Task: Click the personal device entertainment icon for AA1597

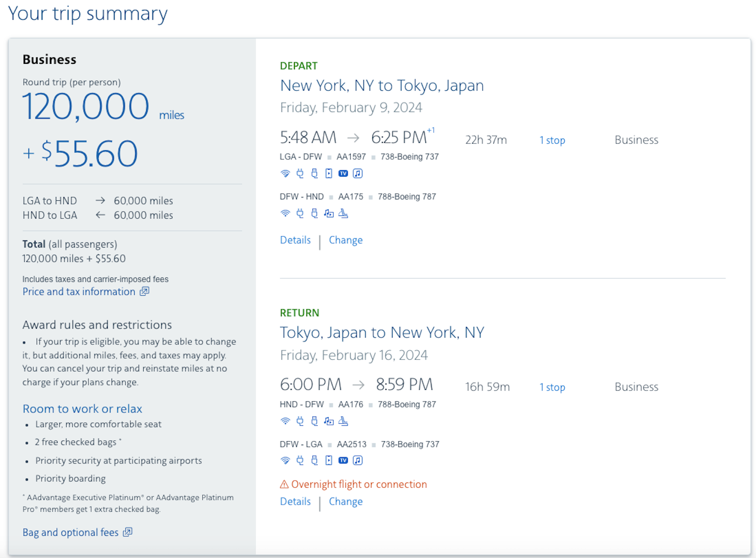Action: coord(329,173)
